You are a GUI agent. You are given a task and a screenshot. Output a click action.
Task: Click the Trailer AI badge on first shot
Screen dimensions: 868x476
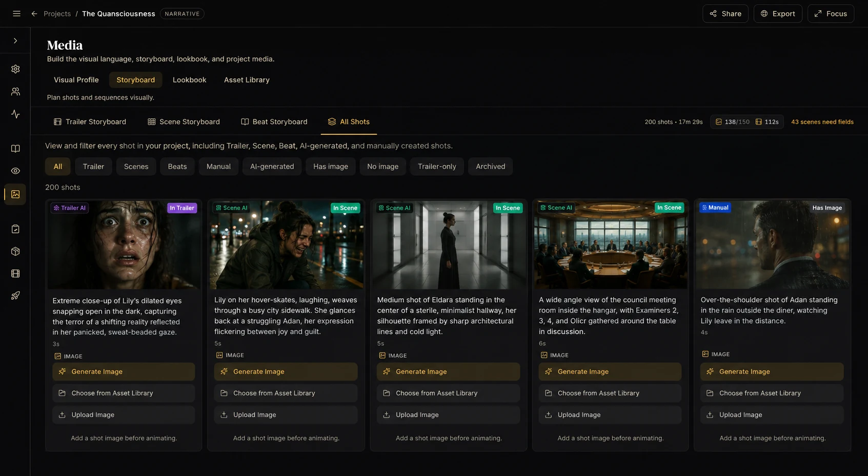pos(70,208)
